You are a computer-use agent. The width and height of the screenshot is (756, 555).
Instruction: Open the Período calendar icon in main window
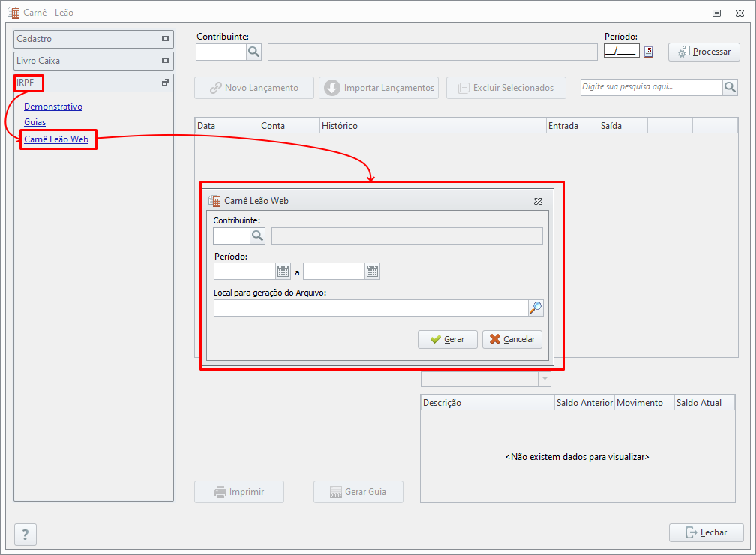point(648,52)
